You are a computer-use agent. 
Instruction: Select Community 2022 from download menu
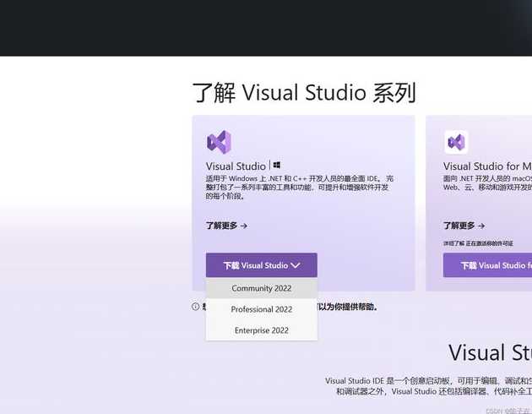point(262,288)
